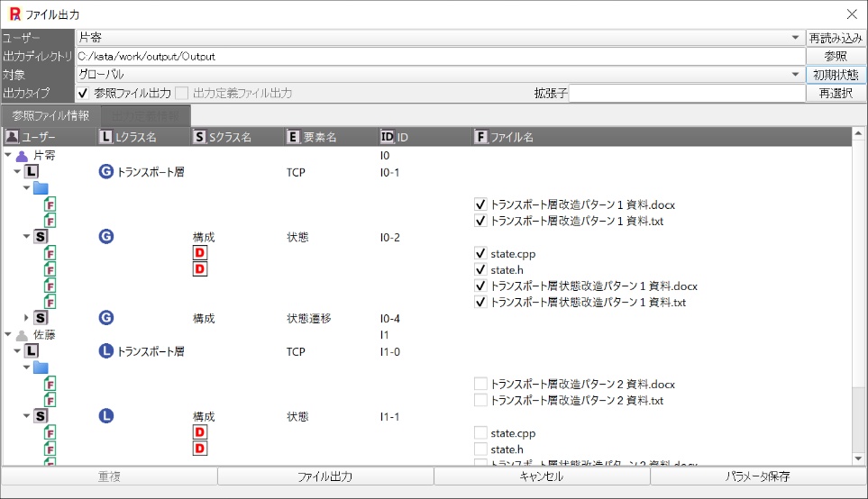Uncheck トランスポート層改造パターン１資料.docx
868x499 pixels.
[x=480, y=204]
